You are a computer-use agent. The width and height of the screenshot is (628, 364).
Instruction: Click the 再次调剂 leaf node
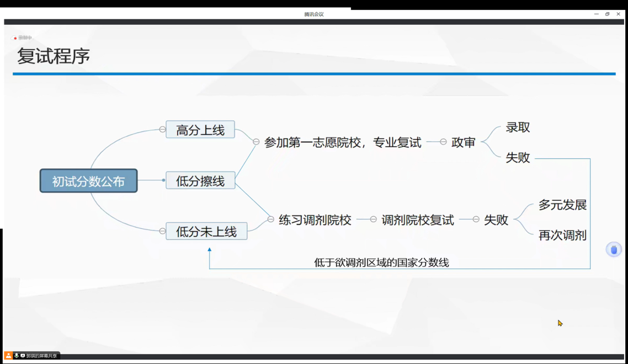click(562, 235)
